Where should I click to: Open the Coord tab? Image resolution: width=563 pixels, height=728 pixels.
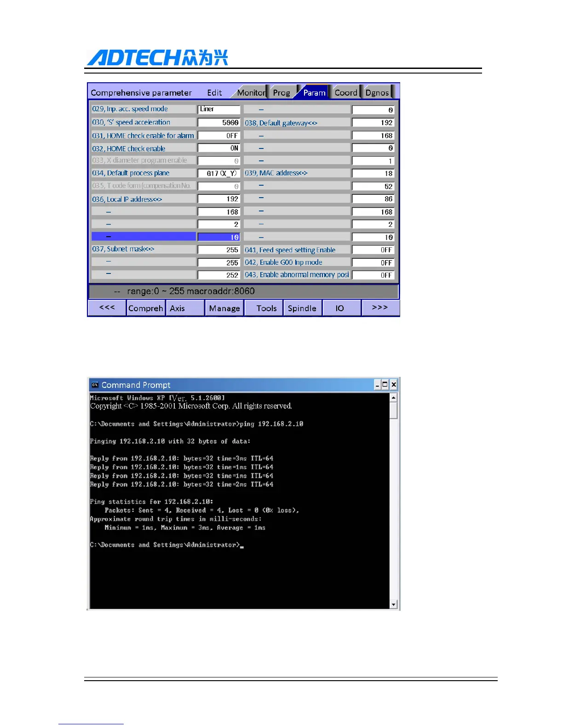tap(346, 92)
